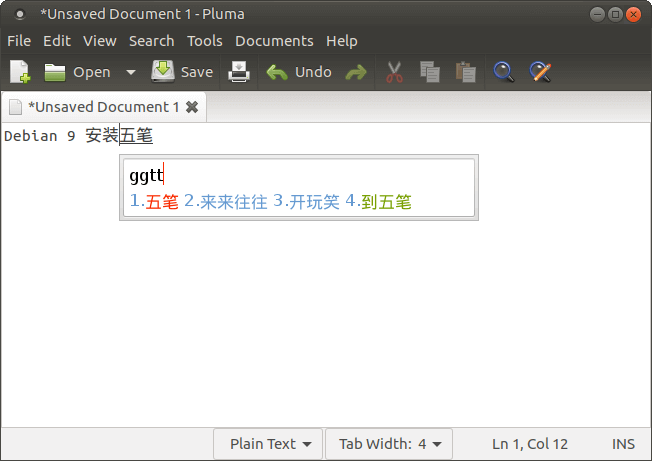
Task: Click the Redo arrow icon
Action: [x=355, y=72]
